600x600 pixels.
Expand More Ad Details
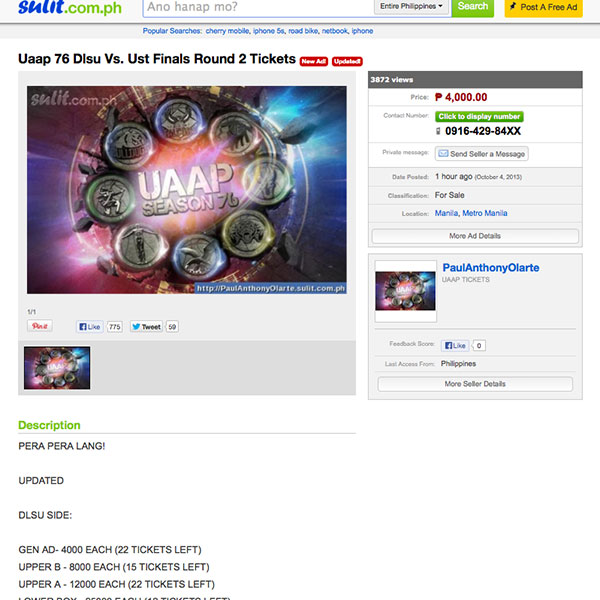point(475,236)
